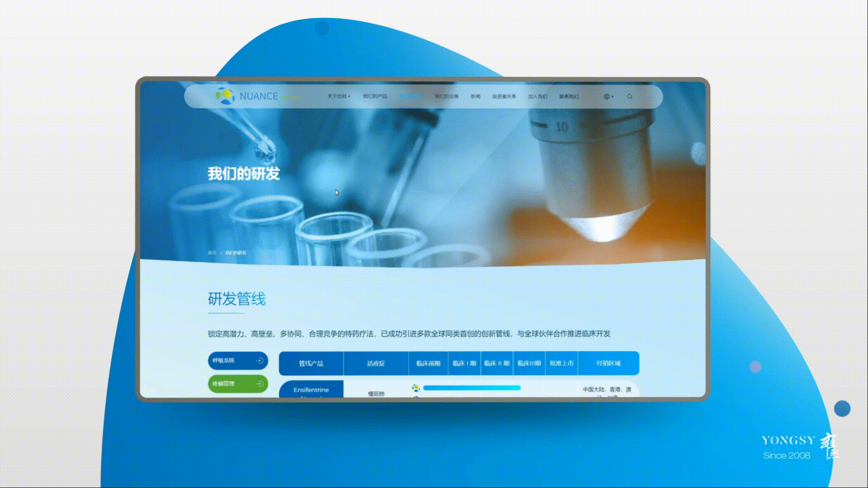Go to the 新闻 page

476,96
